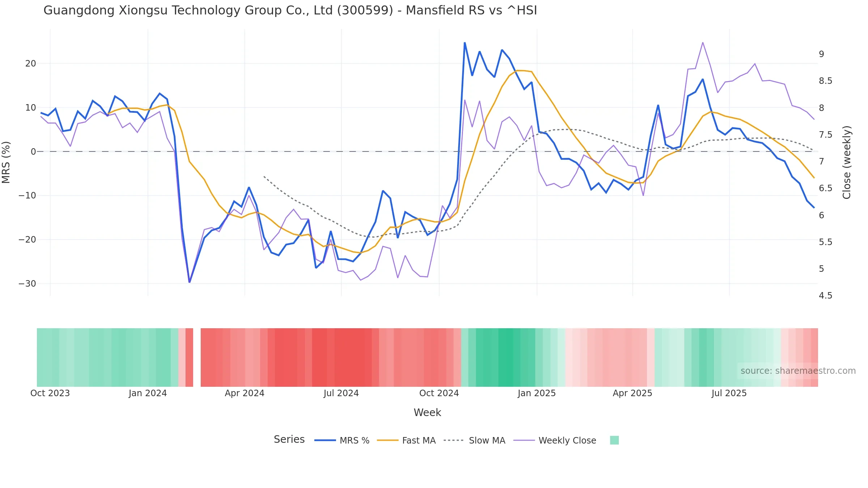This screenshot has height=488, width=868.
Task: Click the dark green heatmap band near Dec 2024
Action: point(506,358)
